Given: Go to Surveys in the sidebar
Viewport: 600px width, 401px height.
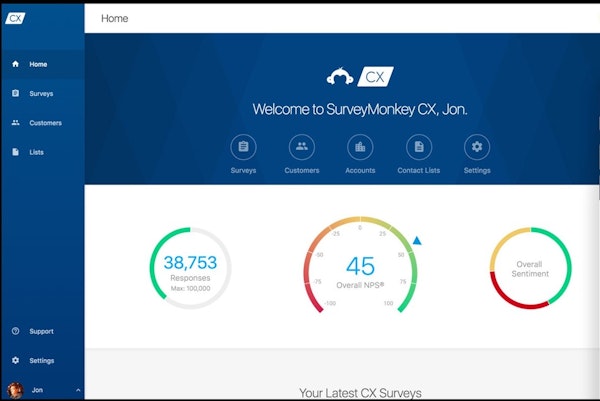Looking at the screenshot, I should (x=41, y=94).
